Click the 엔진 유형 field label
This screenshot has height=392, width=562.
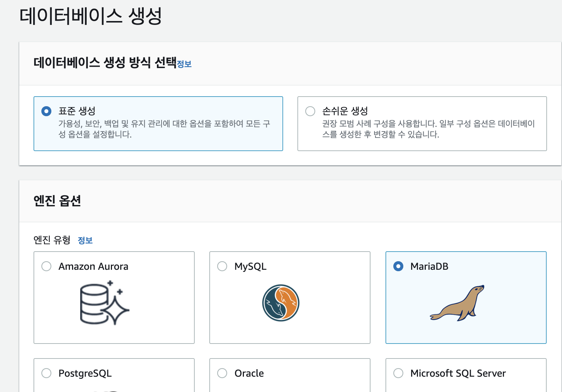pos(52,240)
